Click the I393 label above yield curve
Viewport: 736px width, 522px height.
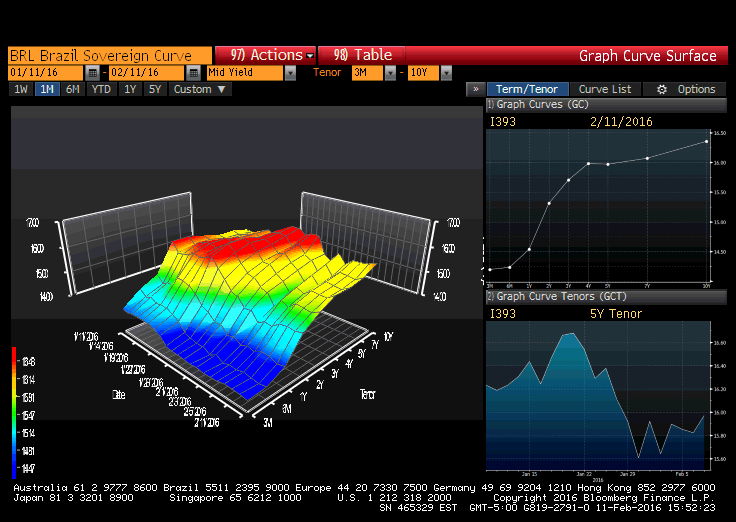pyautogui.click(x=503, y=122)
